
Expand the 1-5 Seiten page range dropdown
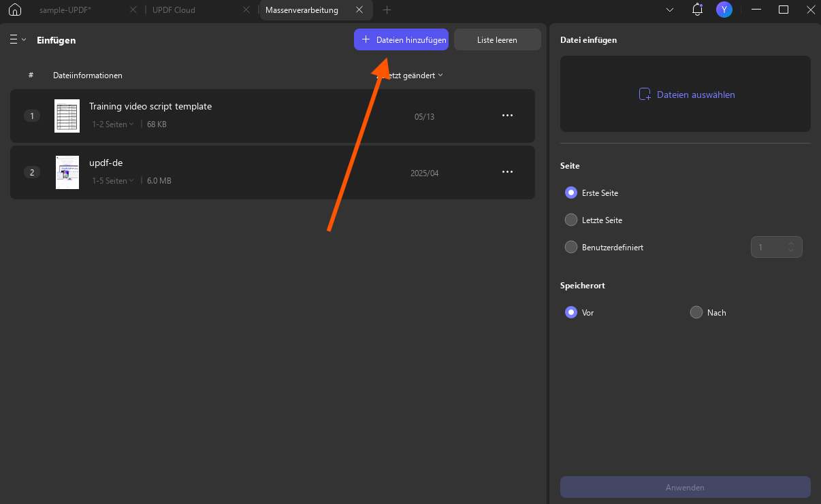[x=113, y=181]
